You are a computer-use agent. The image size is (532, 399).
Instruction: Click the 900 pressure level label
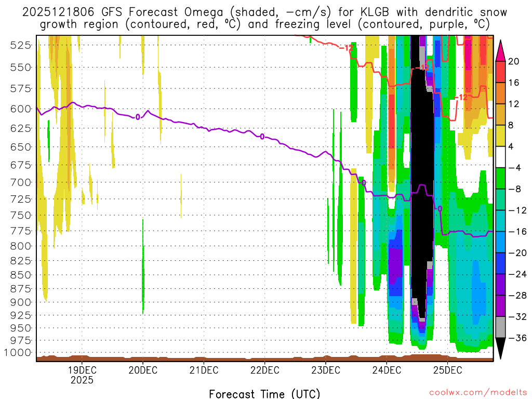click(x=21, y=302)
